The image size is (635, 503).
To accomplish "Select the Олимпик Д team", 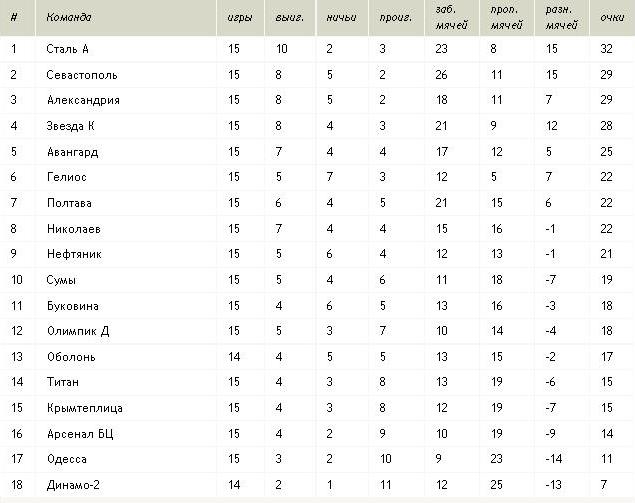I will click(x=78, y=331).
